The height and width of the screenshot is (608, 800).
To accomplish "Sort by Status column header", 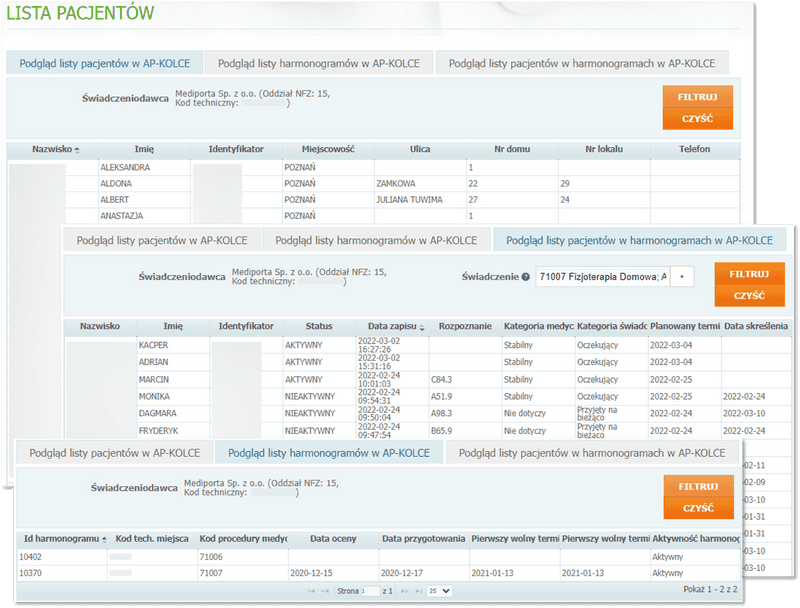I will pos(319,326).
